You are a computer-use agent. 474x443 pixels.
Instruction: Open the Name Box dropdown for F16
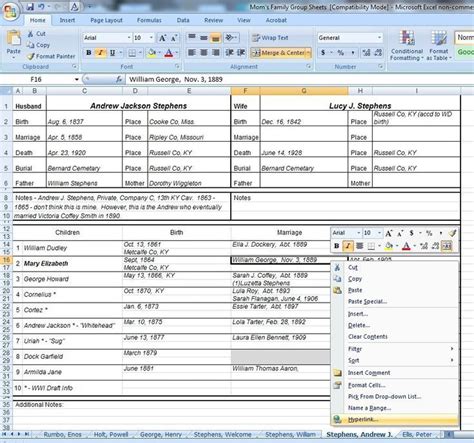pyautogui.click(x=77, y=79)
